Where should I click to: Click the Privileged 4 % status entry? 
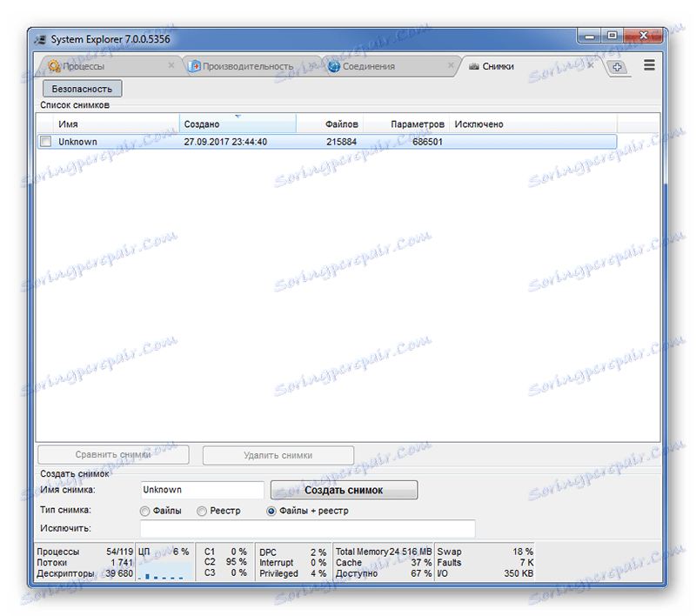point(293,573)
